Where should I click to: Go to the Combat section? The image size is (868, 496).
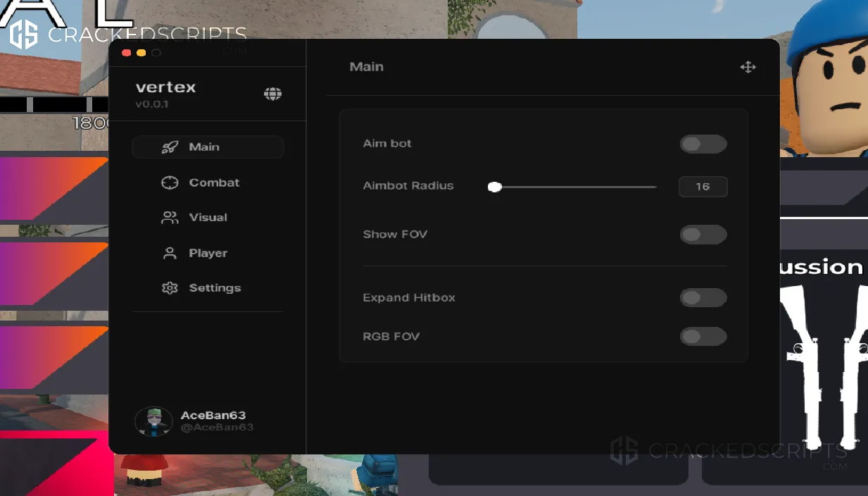coord(208,182)
